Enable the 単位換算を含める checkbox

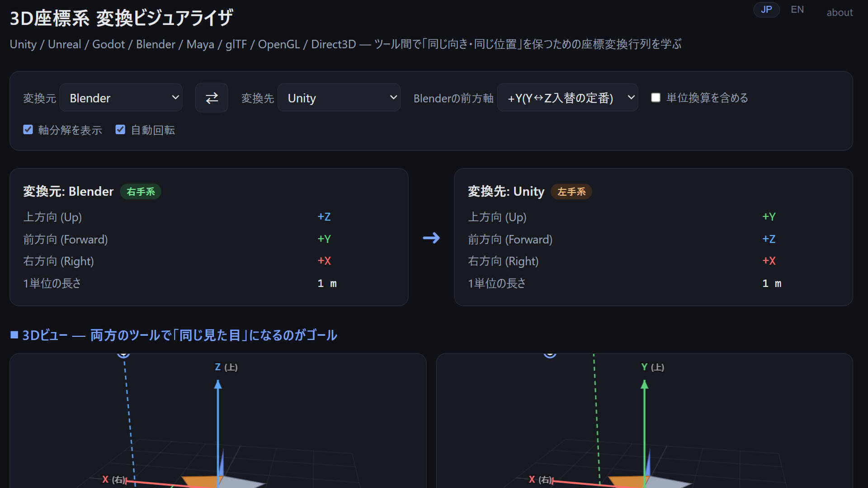coord(656,98)
